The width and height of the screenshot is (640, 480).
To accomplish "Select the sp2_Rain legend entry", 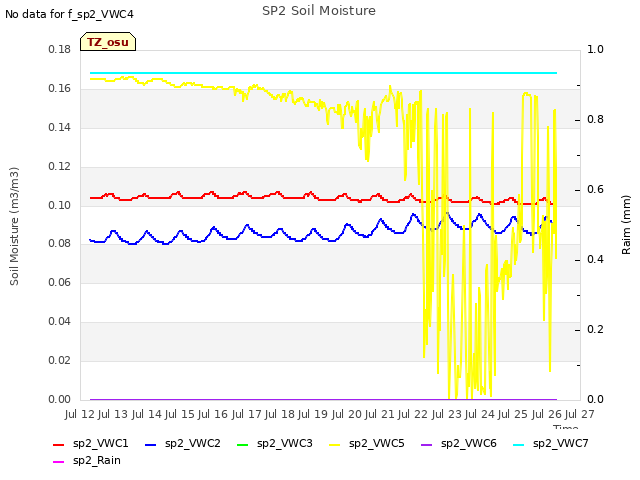I will tap(87, 461).
